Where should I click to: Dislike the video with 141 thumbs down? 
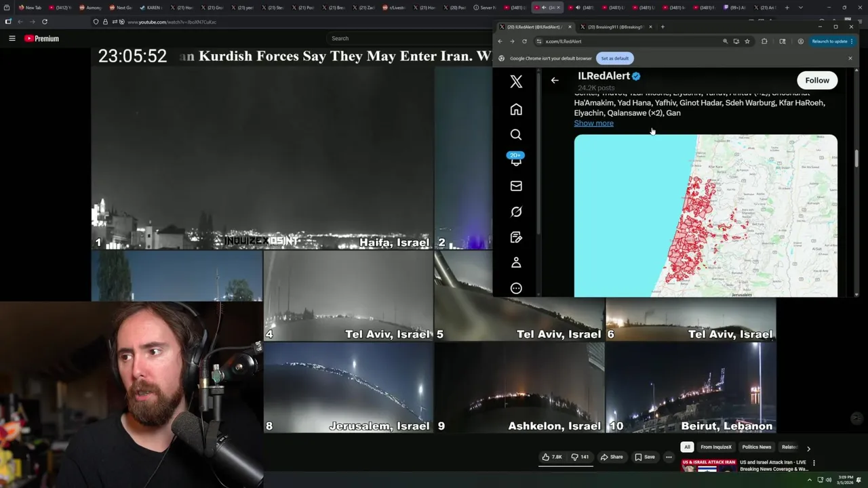point(580,457)
